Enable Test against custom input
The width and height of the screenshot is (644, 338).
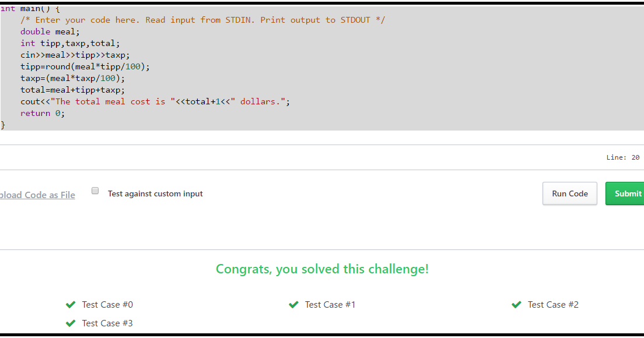pyautogui.click(x=94, y=190)
